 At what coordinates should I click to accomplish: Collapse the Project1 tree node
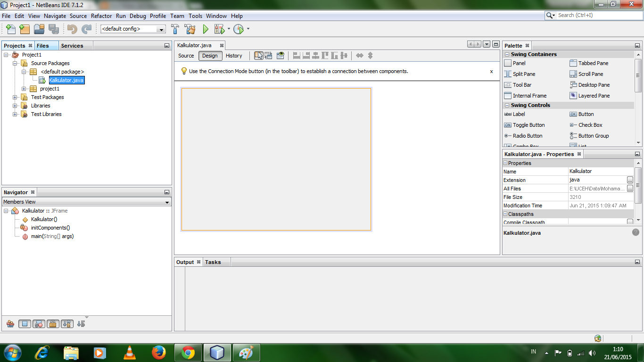tap(6, 55)
